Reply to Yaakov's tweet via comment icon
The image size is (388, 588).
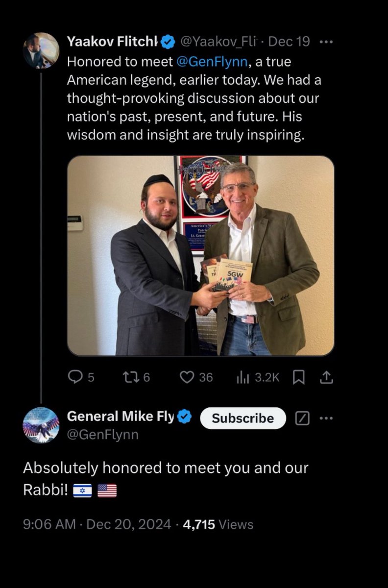click(x=75, y=377)
